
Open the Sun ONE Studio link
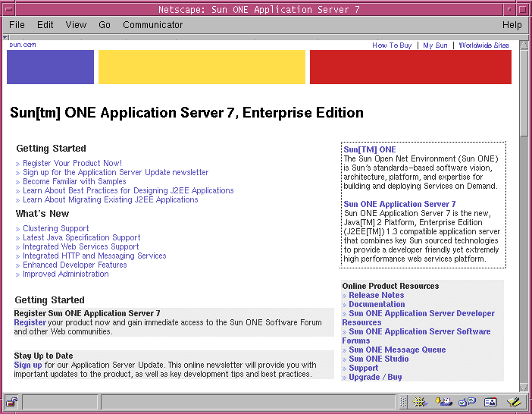(x=379, y=359)
